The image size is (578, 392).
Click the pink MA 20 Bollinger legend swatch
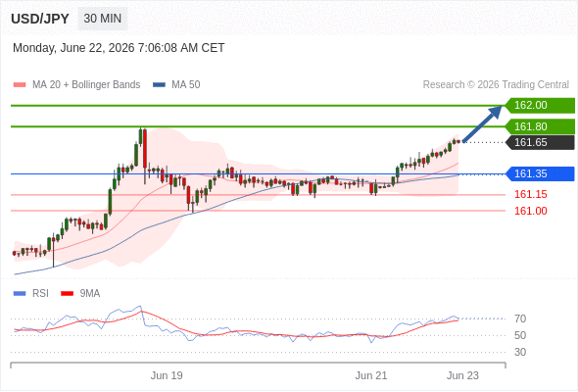point(20,85)
